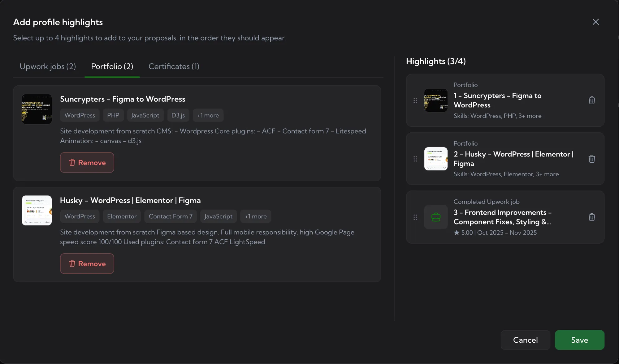619x364 pixels.
Task: Click the WordPress tag under Husky
Action: point(80,216)
